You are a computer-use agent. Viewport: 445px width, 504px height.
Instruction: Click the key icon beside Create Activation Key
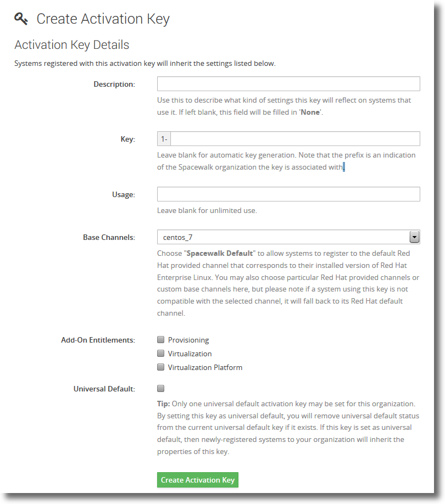21,19
